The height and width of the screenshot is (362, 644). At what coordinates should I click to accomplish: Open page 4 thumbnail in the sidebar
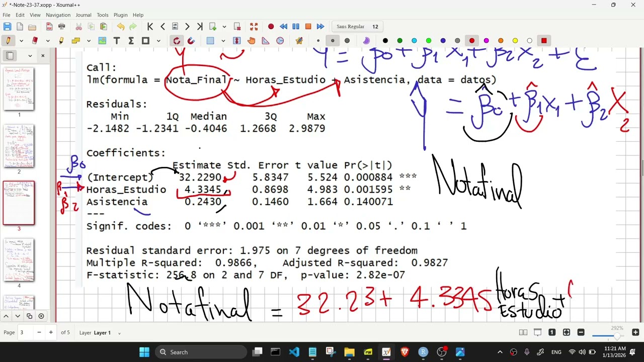point(19,260)
